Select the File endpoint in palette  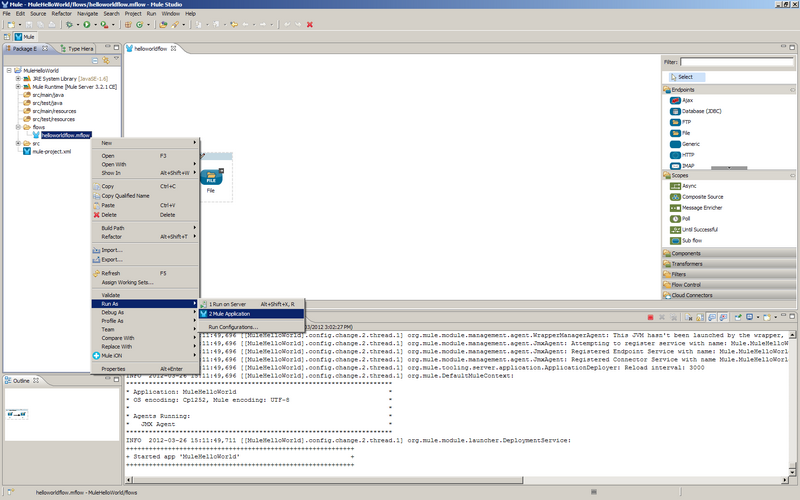680,133
